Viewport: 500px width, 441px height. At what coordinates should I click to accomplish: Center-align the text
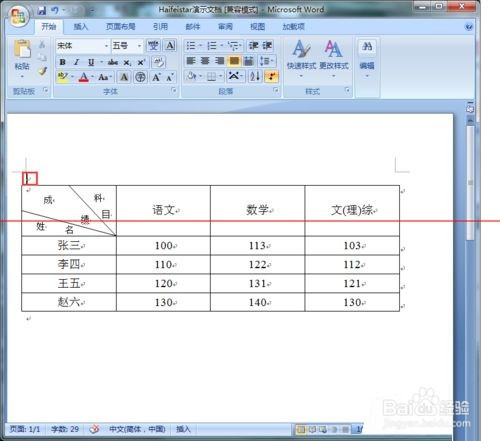pyautogui.click(x=205, y=61)
